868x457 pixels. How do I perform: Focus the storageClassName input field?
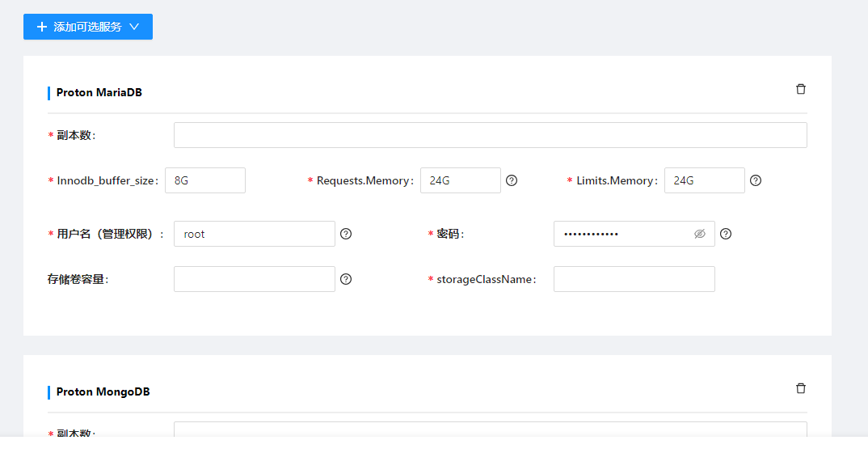(634, 279)
